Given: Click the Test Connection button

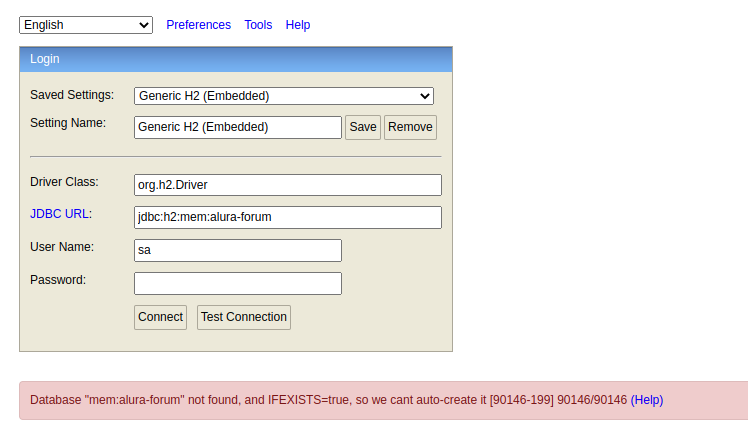Looking at the screenshot, I should click(244, 317).
